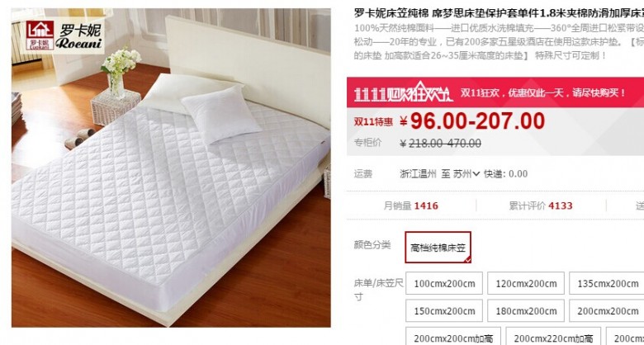Select the 高档纯棉床笠 color option
Viewport: 644px width, 345px height.
(438, 248)
